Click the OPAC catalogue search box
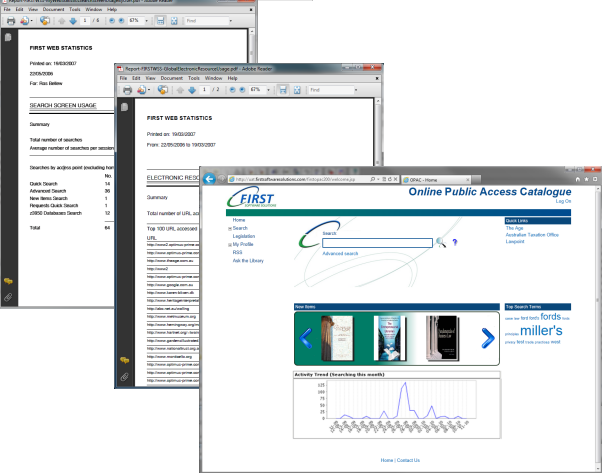The height and width of the screenshot is (473, 602). pyautogui.click(x=377, y=243)
